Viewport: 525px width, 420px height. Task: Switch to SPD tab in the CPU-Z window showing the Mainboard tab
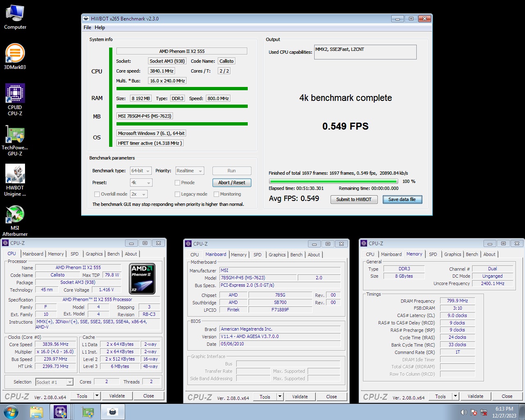(258, 255)
